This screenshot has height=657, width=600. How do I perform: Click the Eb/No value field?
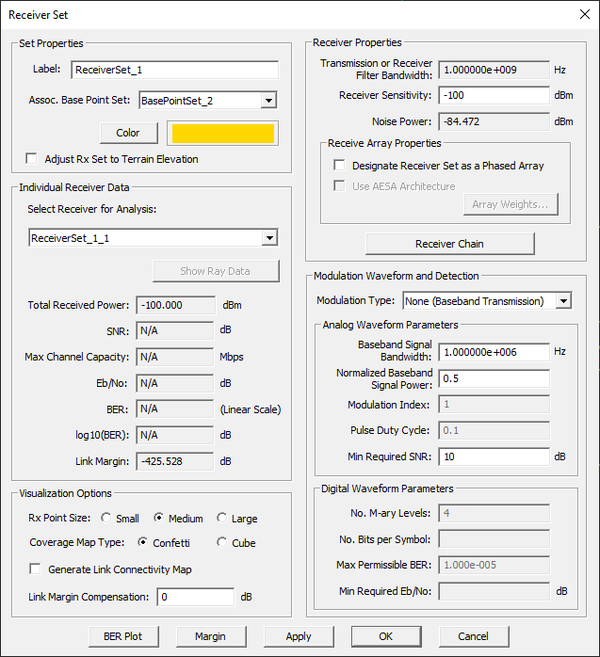[175, 383]
